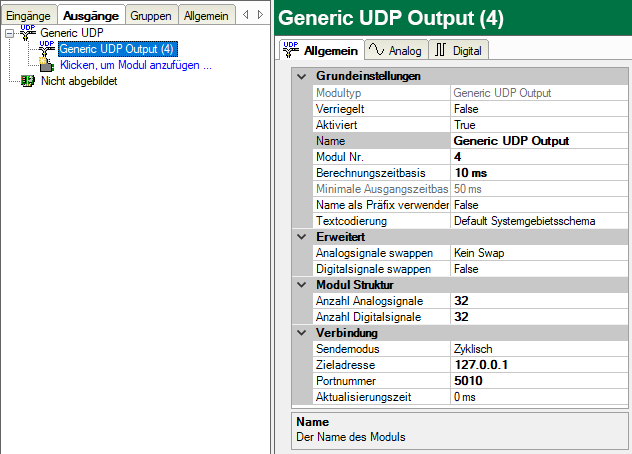
Task: Edit the Zieladresse field 127.0.0.1
Action: coord(539,365)
